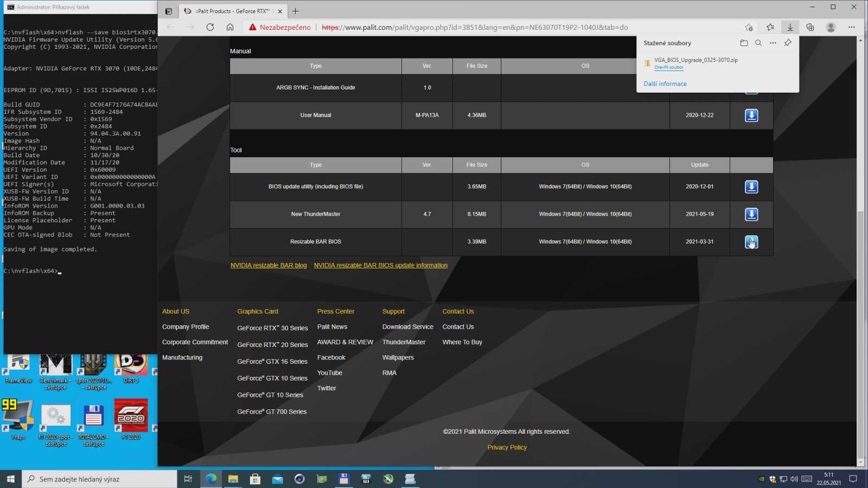Open the notification center icon
Image resolution: width=868 pixels, height=488 pixels.
point(853,479)
